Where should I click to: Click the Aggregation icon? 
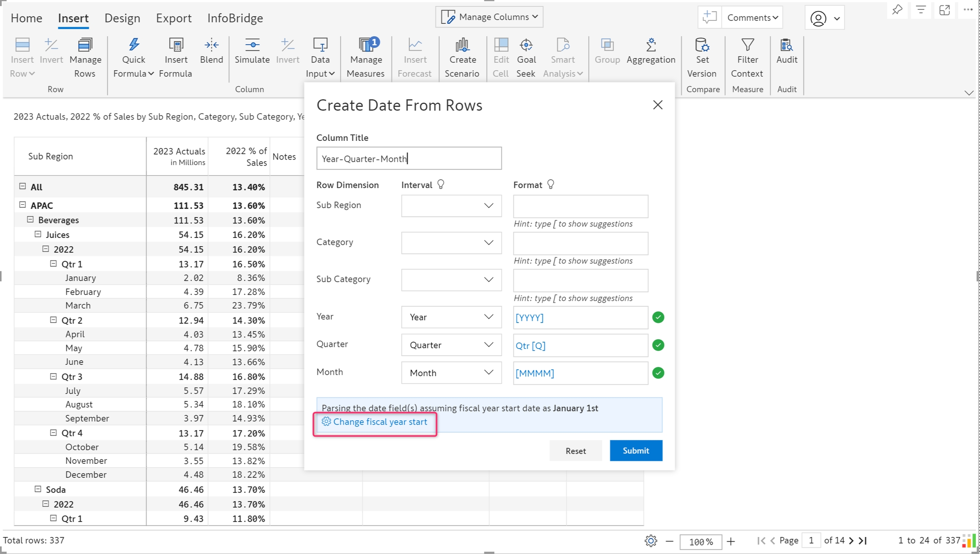point(651,45)
